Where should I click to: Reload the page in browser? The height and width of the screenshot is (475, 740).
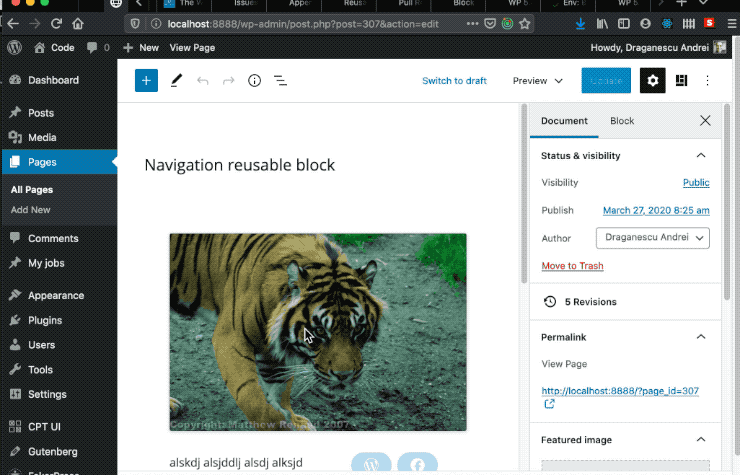(57, 24)
